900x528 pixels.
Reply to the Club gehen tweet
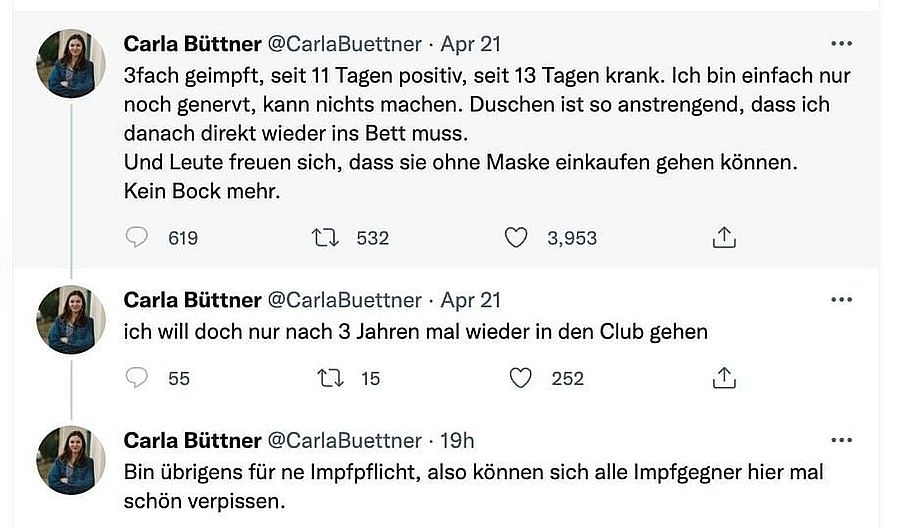click(139, 377)
